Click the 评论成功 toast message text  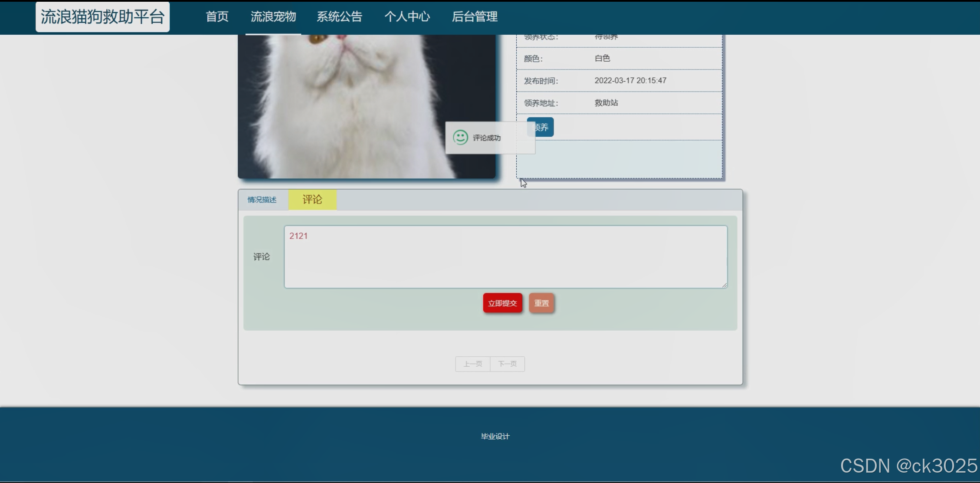pos(487,138)
